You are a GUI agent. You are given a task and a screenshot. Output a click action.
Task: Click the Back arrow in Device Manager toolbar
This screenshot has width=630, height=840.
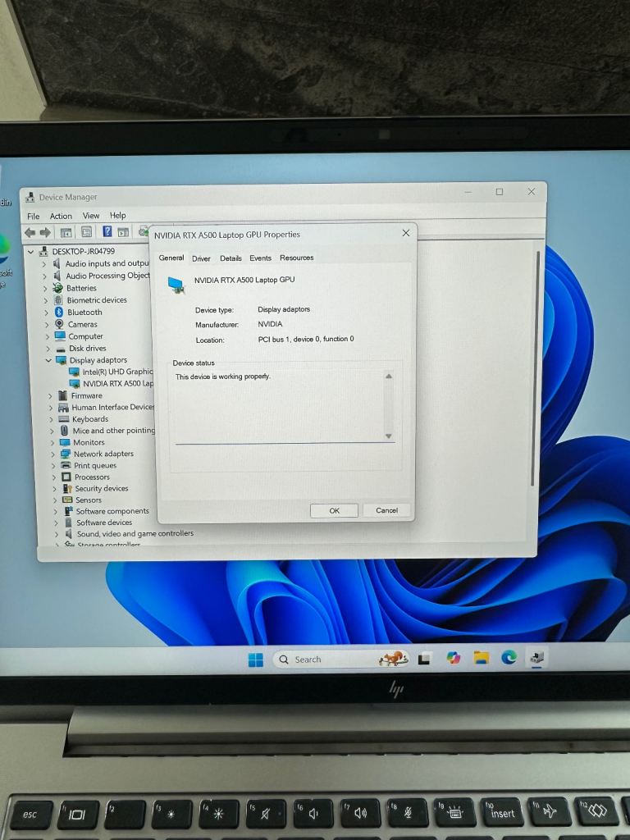coord(30,232)
